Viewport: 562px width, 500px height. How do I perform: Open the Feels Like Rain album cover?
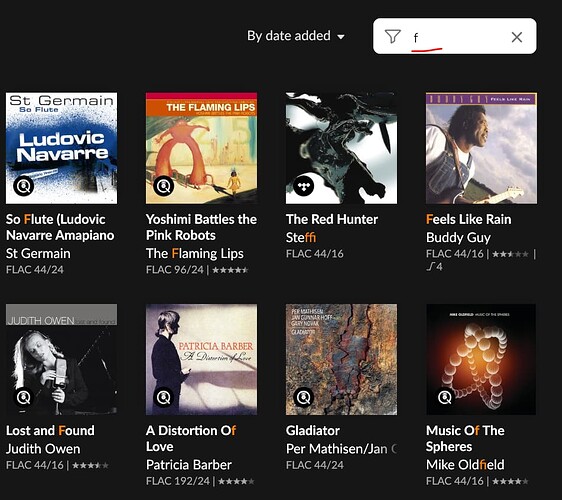pyautogui.click(x=481, y=148)
